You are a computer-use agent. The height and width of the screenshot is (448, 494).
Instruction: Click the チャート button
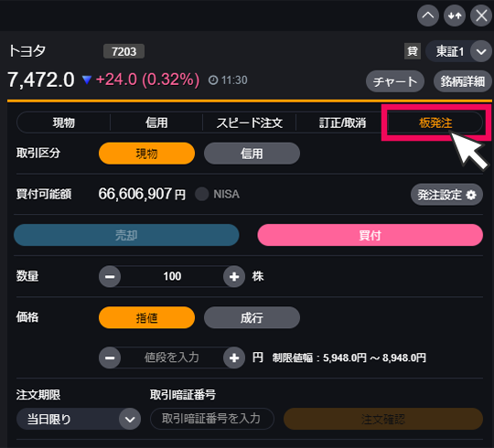(395, 81)
